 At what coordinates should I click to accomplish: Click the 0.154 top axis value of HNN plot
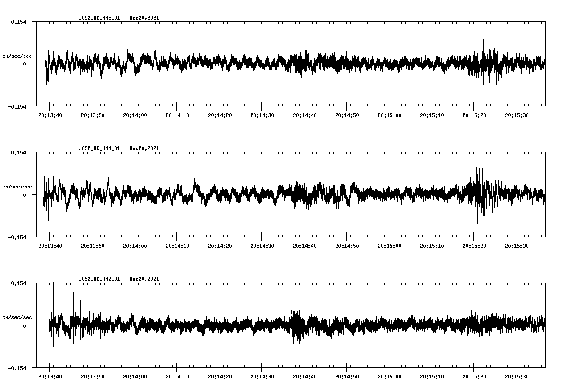click(x=18, y=152)
